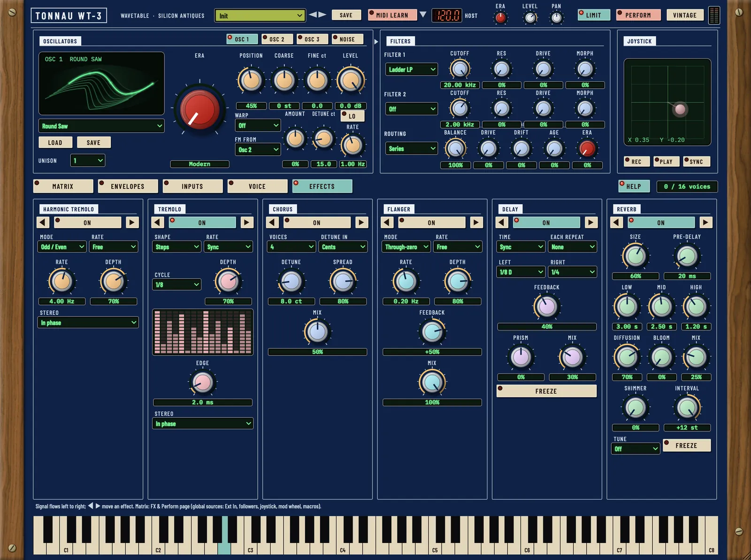Viewport: 751px width, 560px height.
Task: Toggle Harmonic Tremolo ON switch
Action: pos(87,222)
